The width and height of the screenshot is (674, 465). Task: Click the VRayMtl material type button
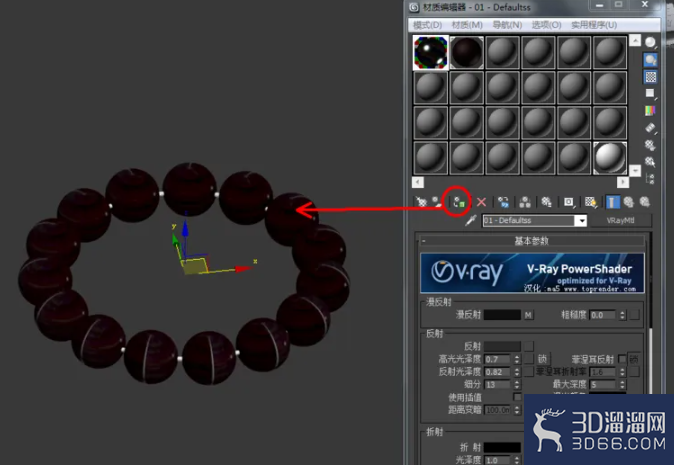pyautogui.click(x=620, y=220)
